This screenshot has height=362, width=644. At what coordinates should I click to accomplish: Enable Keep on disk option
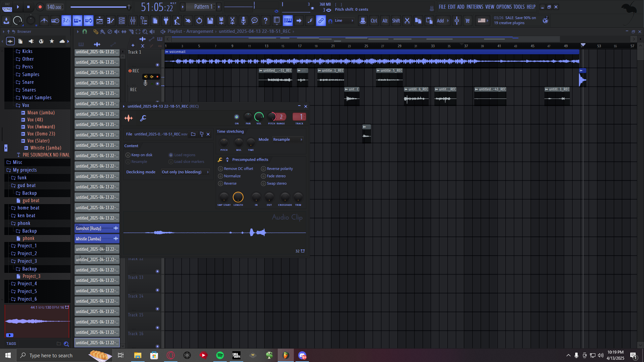pos(128,155)
